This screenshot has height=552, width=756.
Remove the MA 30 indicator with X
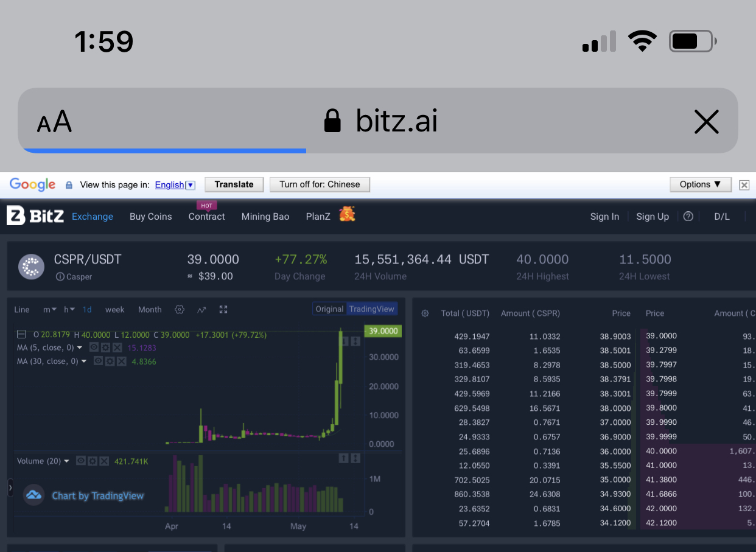(121, 362)
